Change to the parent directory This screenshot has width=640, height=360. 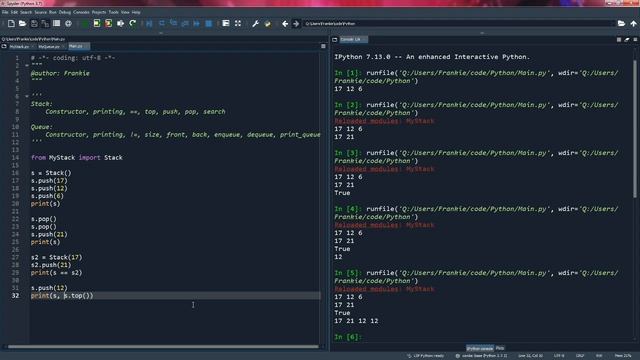(x=633, y=24)
